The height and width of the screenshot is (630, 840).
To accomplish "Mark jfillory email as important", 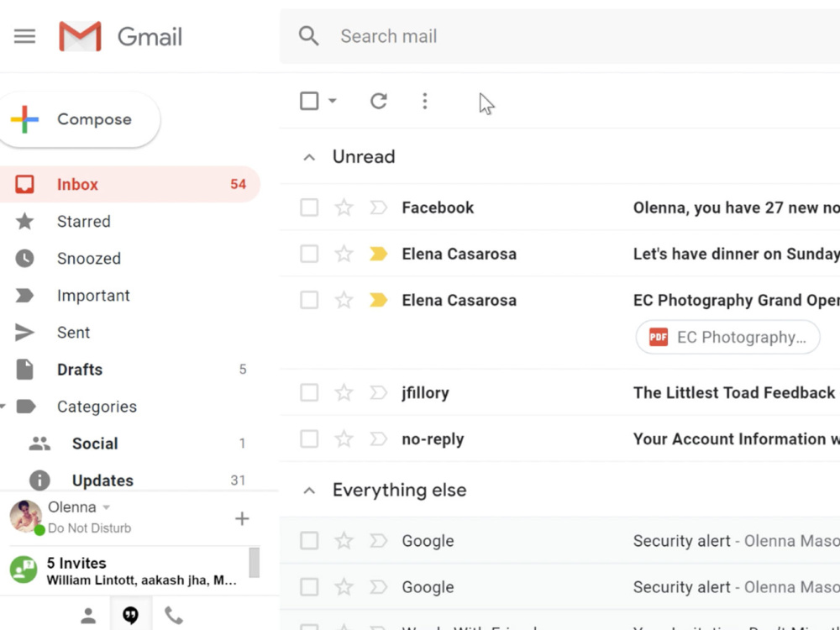I will tap(378, 392).
